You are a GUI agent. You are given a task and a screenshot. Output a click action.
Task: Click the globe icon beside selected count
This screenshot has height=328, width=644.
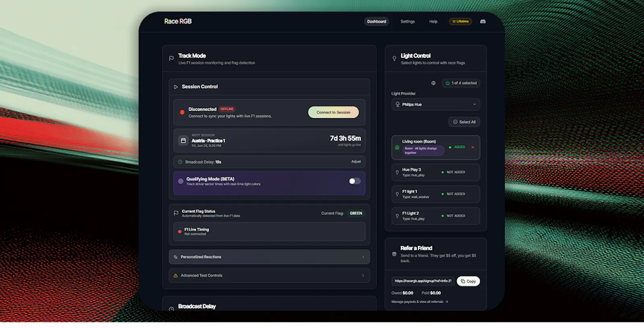[x=433, y=83]
